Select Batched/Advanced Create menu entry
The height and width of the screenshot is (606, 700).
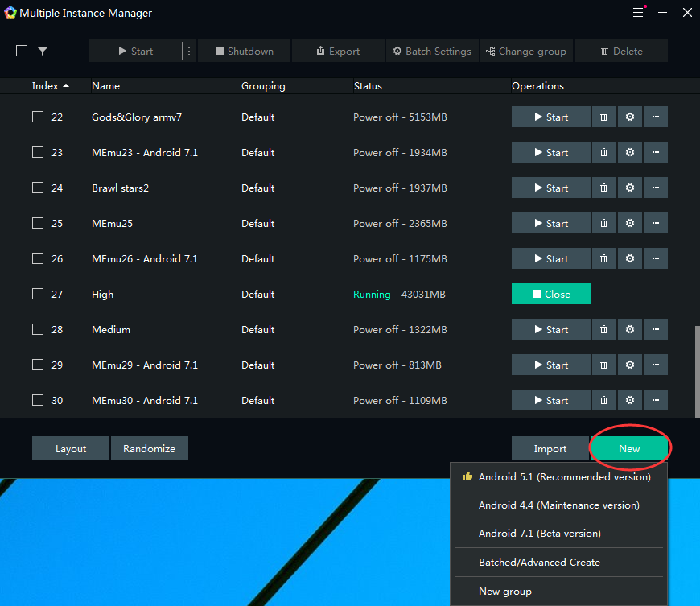tap(539, 563)
